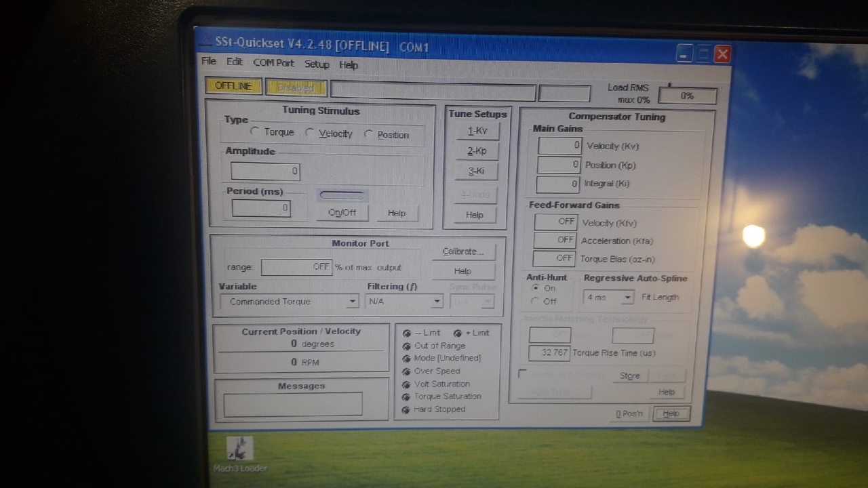Screen dimensions: 868x488
Task: Click the "0 degrees" position readout
Action: (313, 344)
